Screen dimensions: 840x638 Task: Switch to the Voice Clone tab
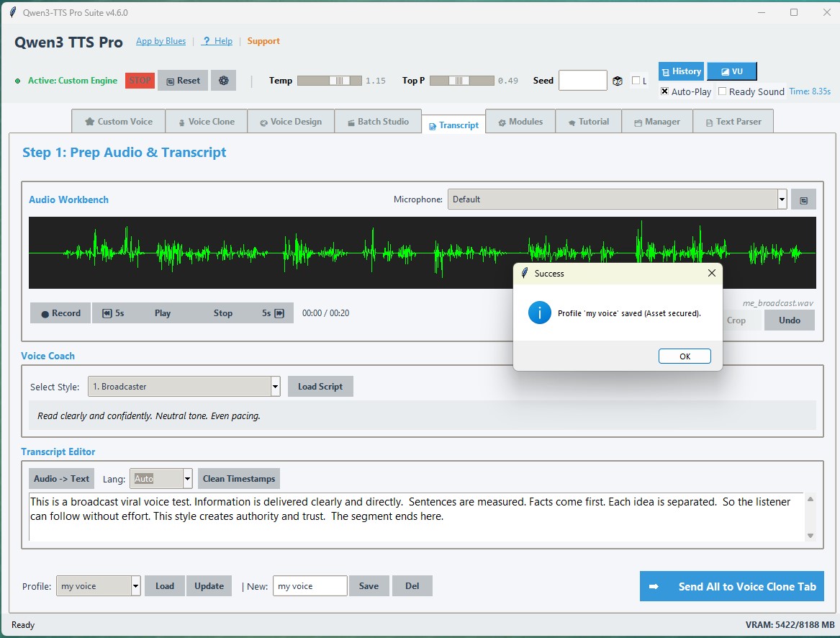tap(206, 122)
